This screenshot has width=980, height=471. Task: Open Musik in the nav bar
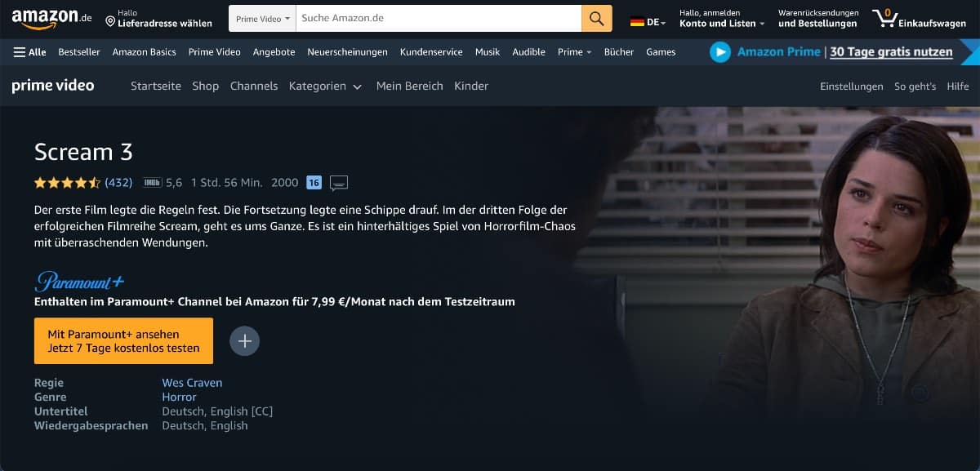(x=488, y=52)
